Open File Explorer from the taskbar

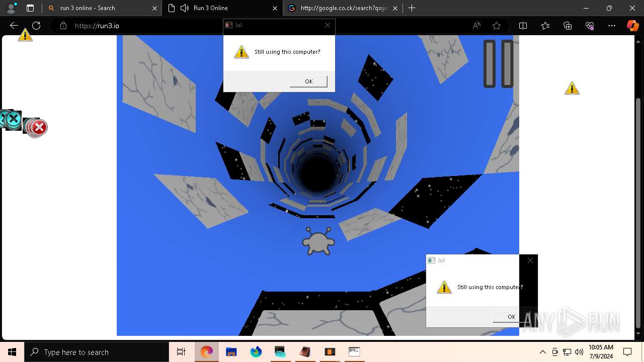[x=231, y=352]
